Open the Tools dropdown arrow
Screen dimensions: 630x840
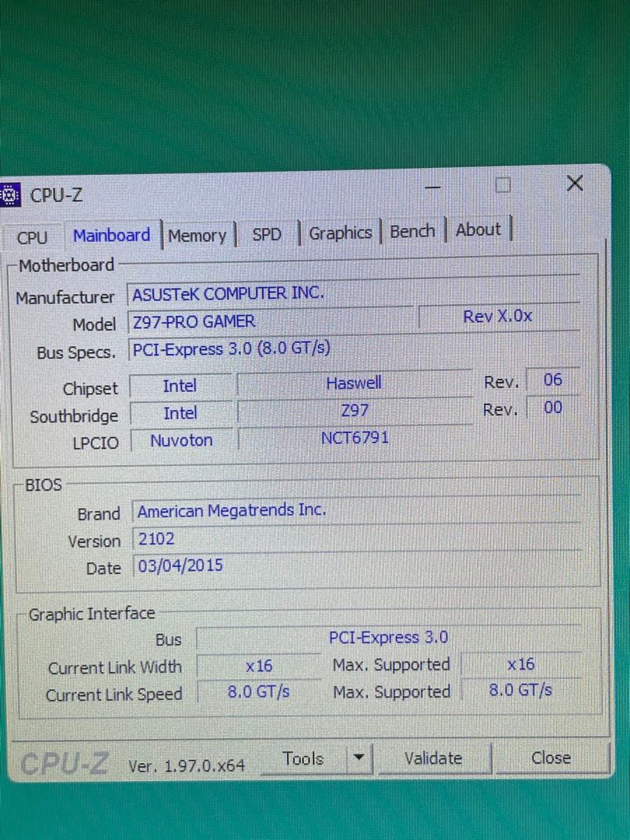pyautogui.click(x=359, y=759)
